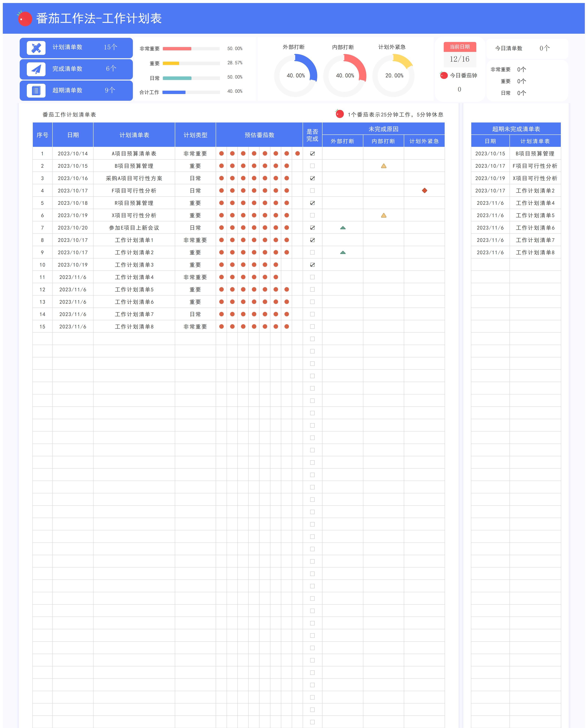Click the yellow triangle in B项目预算管理 row
The width and height of the screenshot is (588, 728).
click(383, 166)
